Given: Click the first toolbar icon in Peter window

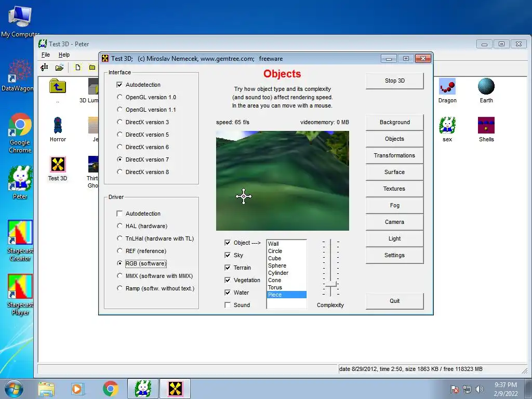Looking at the screenshot, I should [x=45, y=67].
